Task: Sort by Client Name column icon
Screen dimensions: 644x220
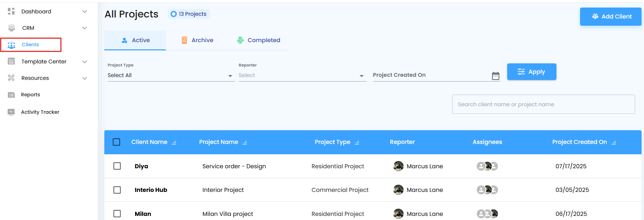Action: pyautogui.click(x=174, y=143)
